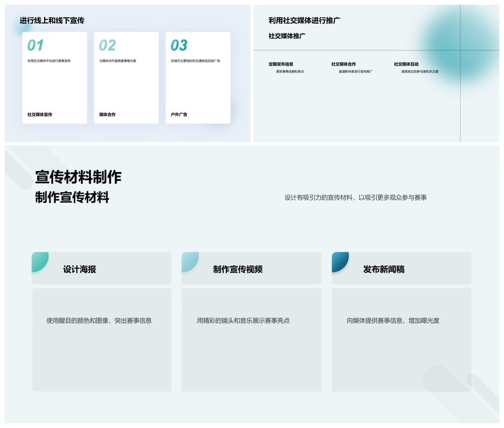
Task: Select the text 使用醒目的颜色和图像，突出赛事信息
Action: (99, 320)
